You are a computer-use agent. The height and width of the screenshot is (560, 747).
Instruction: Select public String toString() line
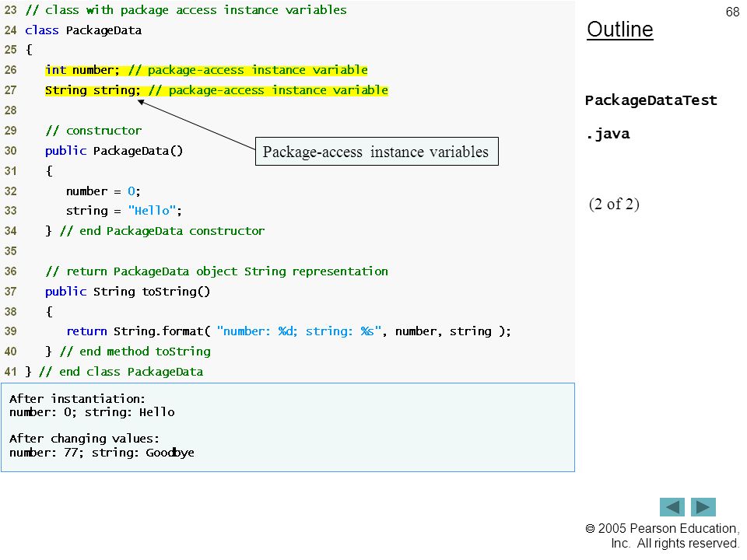pos(127,292)
